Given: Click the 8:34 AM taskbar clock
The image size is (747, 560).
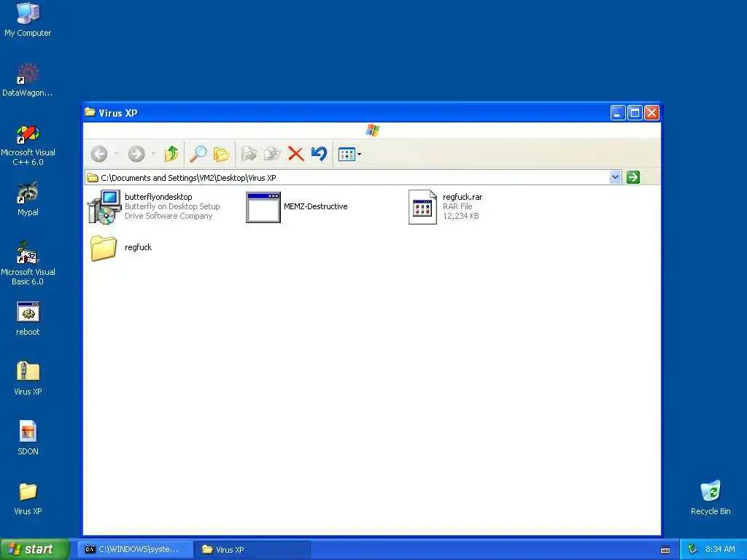Looking at the screenshot, I should click(x=720, y=549).
